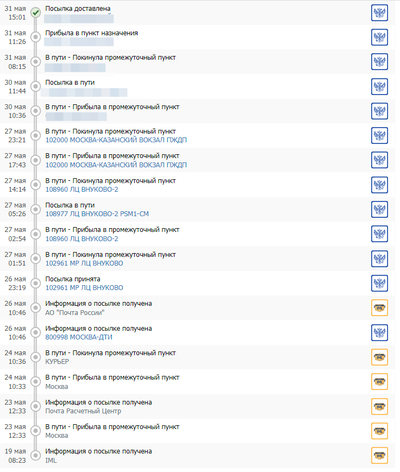Open link 800998 МОСКВА-ДТИ
This screenshot has height=472, width=400.
click(x=79, y=337)
